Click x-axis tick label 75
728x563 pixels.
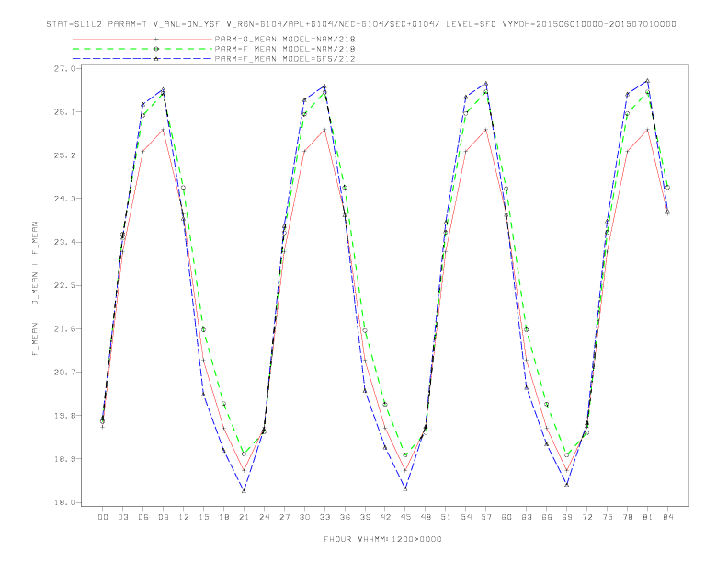[608, 517]
